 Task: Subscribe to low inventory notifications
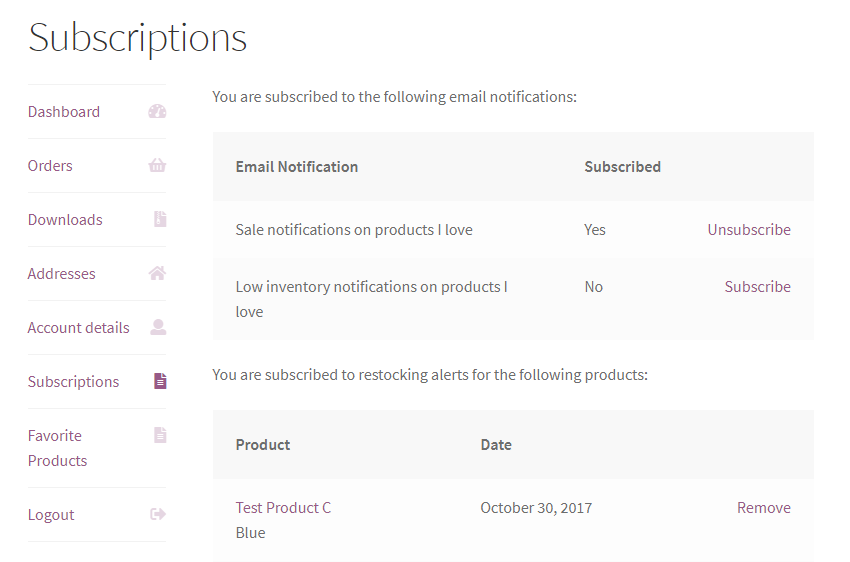[x=757, y=287]
